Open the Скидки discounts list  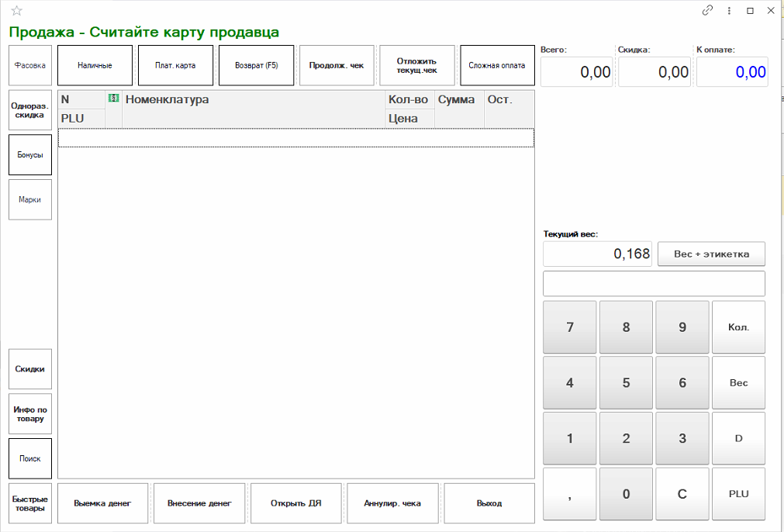click(30, 369)
